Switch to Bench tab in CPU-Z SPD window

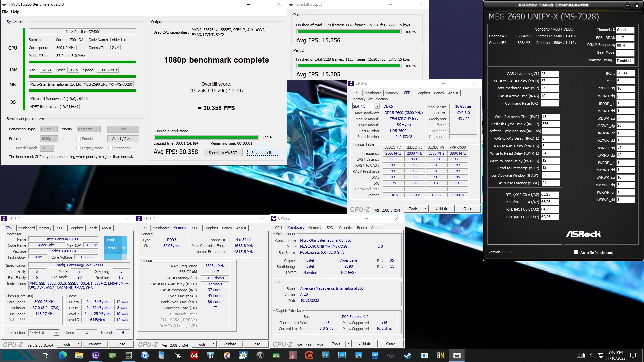[439, 93]
